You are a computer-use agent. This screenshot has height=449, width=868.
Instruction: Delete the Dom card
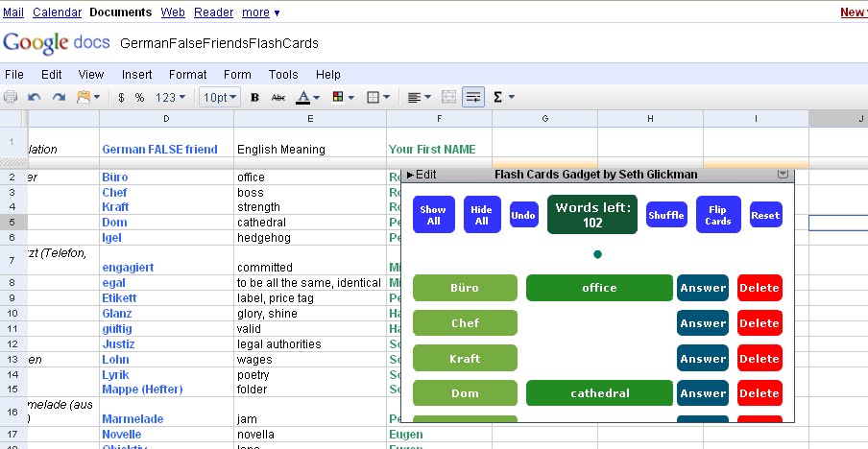759,393
